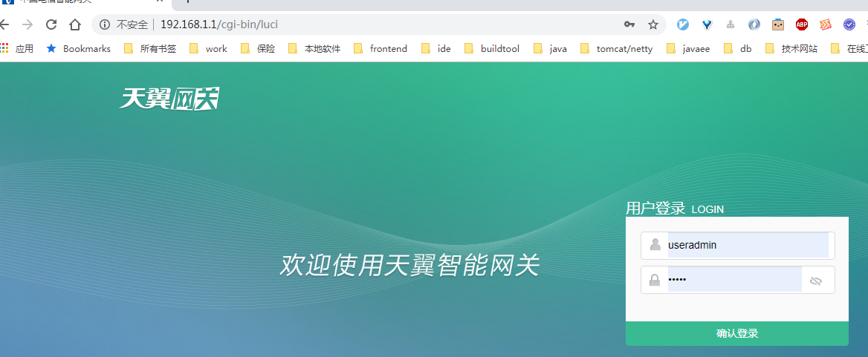Open the 保险 bookmark folder
Viewport: 868px width, 357px height.
point(258,49)
